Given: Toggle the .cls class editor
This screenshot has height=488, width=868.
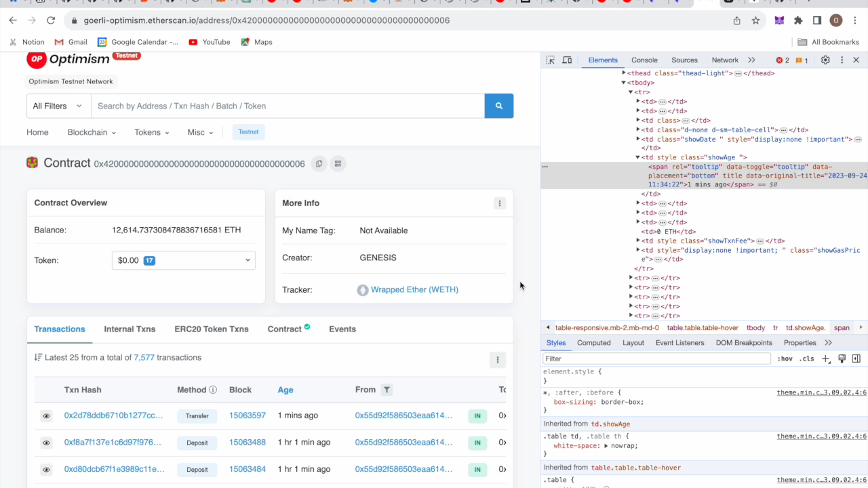Looking at the screenshot, I should tap(806, 359).
